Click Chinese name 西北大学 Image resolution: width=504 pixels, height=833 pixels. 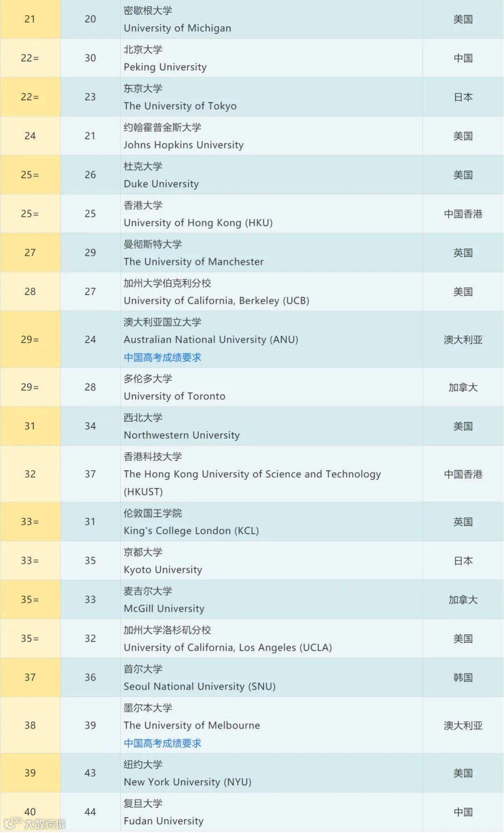click(143, 418)
